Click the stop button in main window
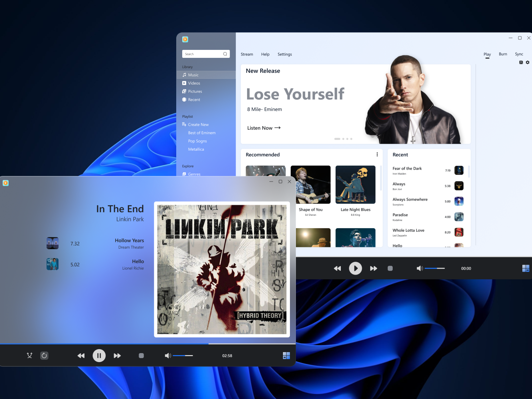The image size is (532, 399). pos(390,268)
